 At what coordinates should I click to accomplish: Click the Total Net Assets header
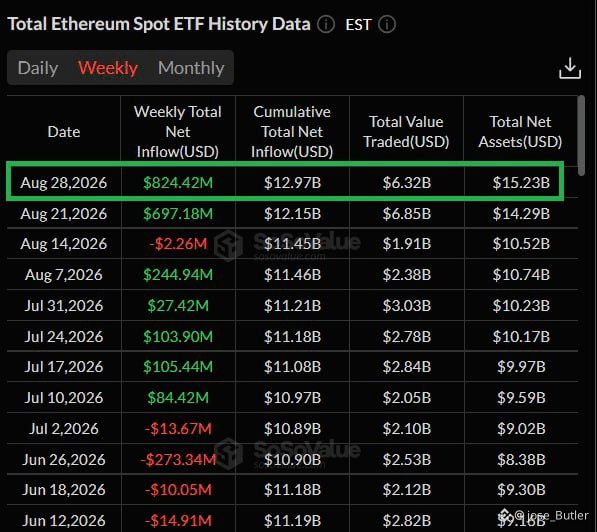tap(520, 132)
